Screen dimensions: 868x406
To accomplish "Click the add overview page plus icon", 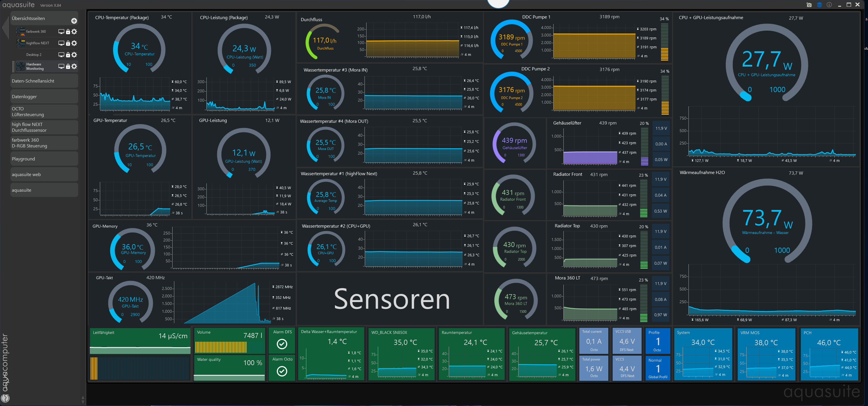I will (x=74, y=21).
